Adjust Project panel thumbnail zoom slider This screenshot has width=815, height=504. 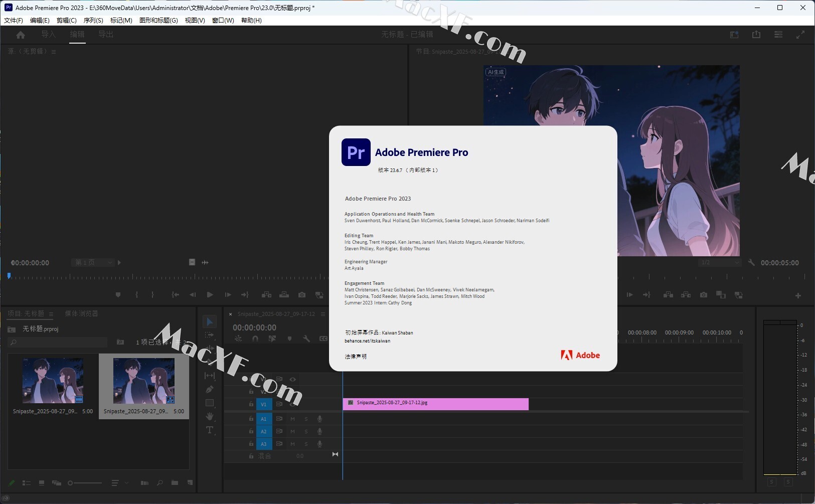(x=85, y=483)
